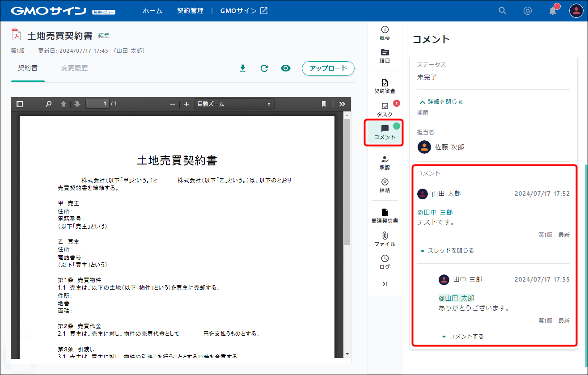Viewport: 588px width, 375px height.
Task: Click the download icon above the document
Action: [243, 68]
